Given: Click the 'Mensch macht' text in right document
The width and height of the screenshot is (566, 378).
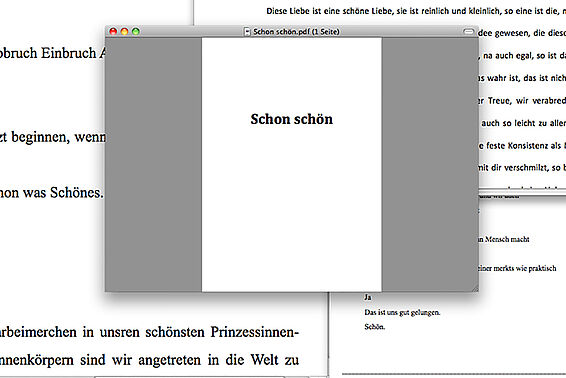Looking at the screenshot, I should pos(507,239).
